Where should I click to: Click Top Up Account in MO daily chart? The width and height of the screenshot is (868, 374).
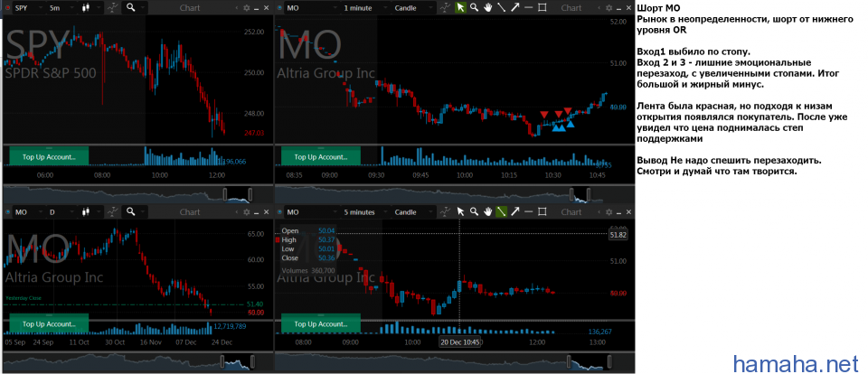pos(49,323)
